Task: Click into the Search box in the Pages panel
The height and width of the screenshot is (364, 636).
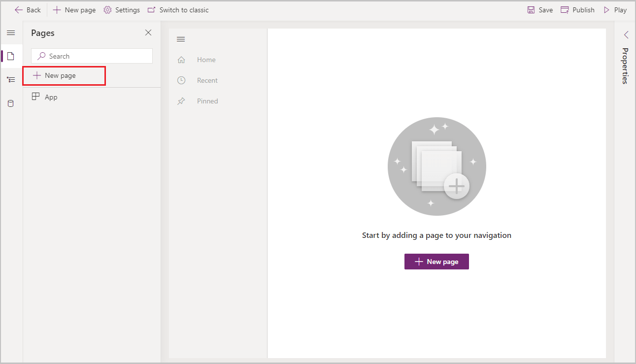Action: pos(91,56)
